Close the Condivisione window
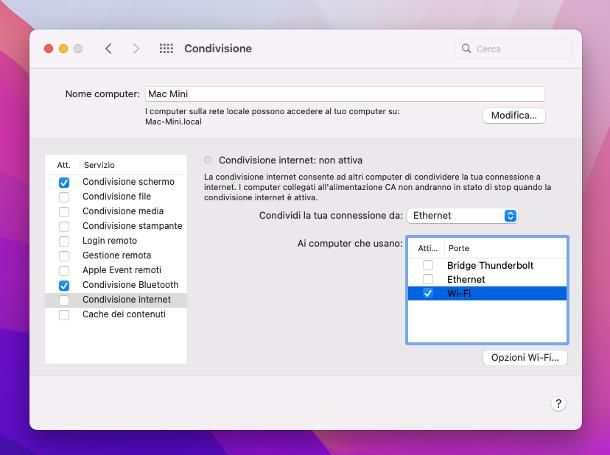Image resolution: width=610 pixels, height=455 pixels. coord(49,49)
